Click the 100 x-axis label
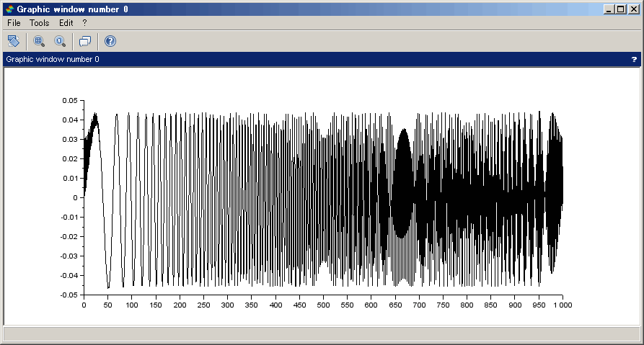644x345 pixels. coord(132,305)
